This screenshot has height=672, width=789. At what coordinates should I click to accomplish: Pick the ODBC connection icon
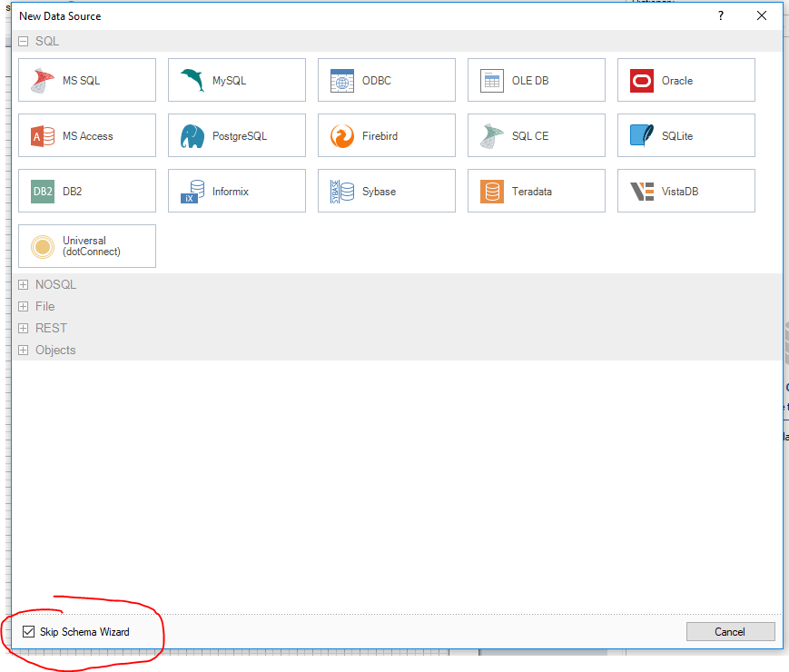click(x=342, y=81)
